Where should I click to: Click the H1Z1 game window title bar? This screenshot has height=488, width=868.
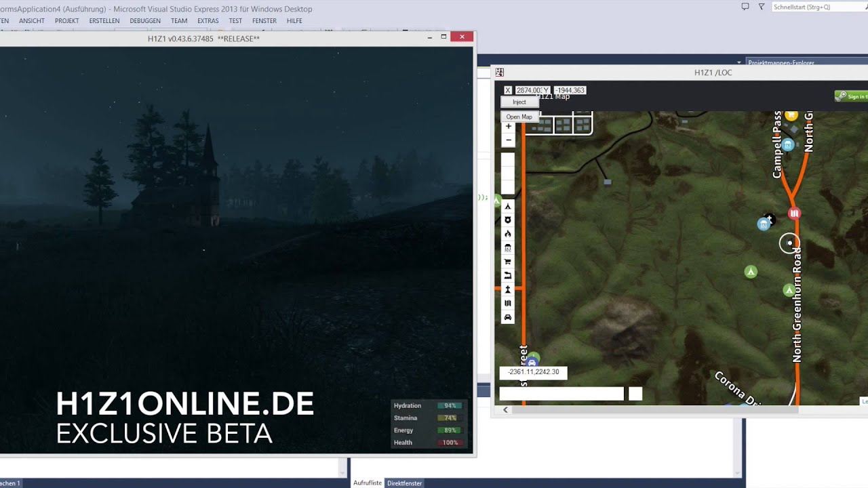pyautogui.click(x=203, y=39)
